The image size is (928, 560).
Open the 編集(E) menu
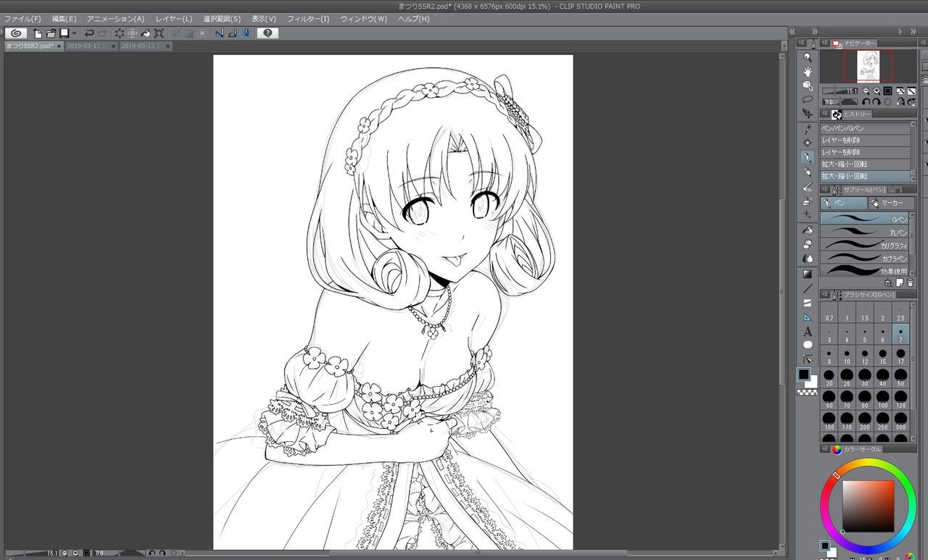click(64, 19)
